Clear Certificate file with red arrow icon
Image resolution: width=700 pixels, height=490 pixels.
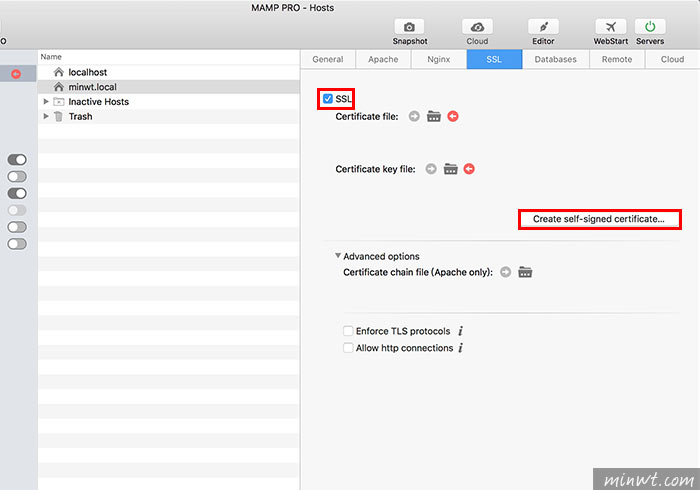453,116
